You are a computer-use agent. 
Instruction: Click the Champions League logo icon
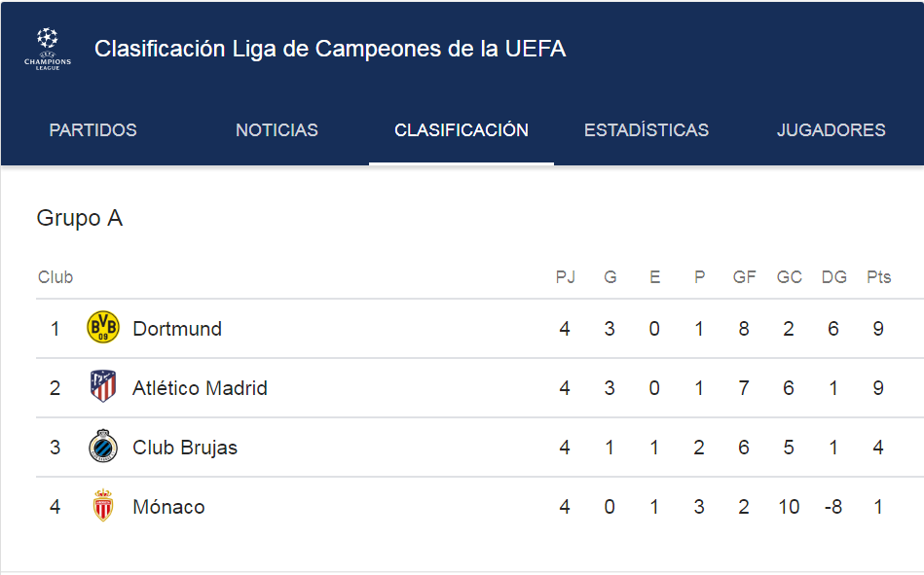pos(48,49)
